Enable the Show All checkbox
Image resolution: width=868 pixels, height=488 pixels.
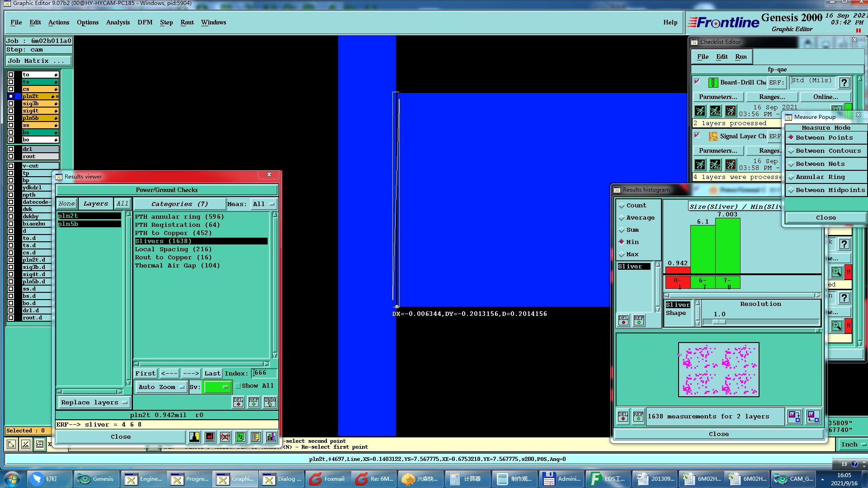[238, 386]
